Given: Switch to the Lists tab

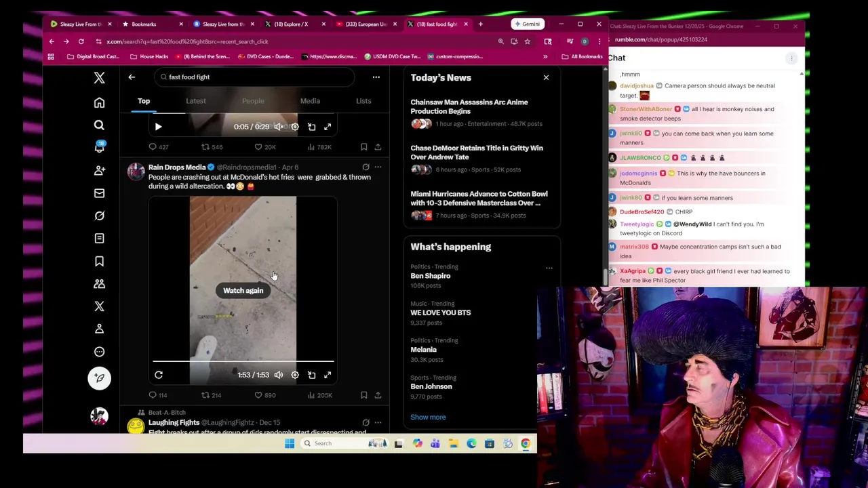Looking at the screenshot, I should pos(363,101).
